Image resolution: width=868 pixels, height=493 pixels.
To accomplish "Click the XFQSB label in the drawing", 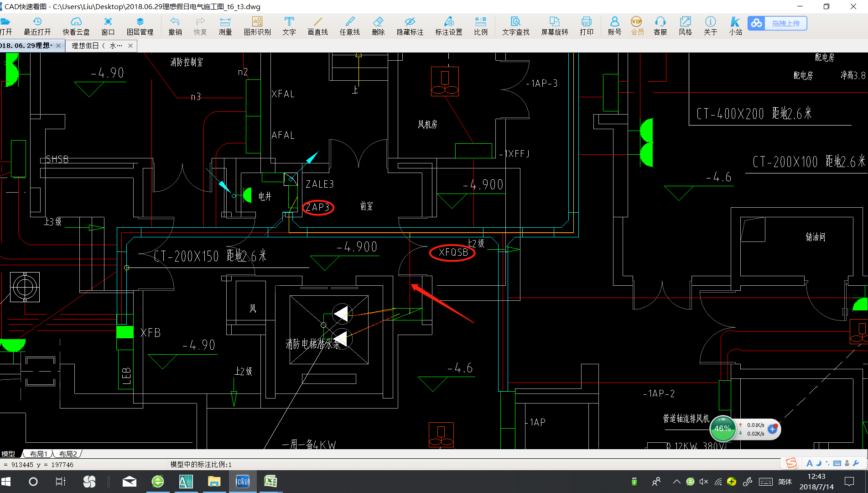I will point(453,252).
